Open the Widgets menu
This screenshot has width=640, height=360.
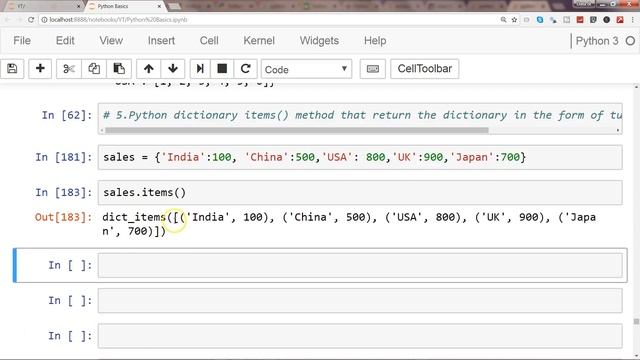click(319, 41)
